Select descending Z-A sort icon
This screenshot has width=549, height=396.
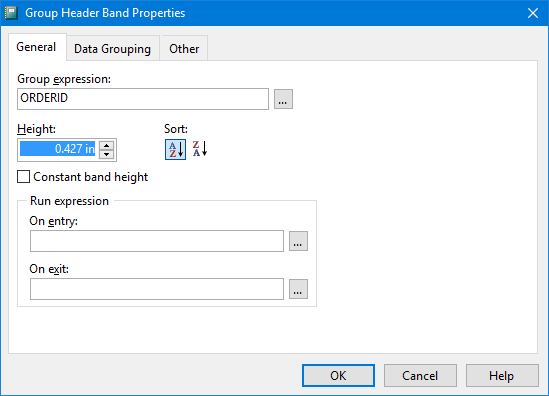[x=200, y=149]
